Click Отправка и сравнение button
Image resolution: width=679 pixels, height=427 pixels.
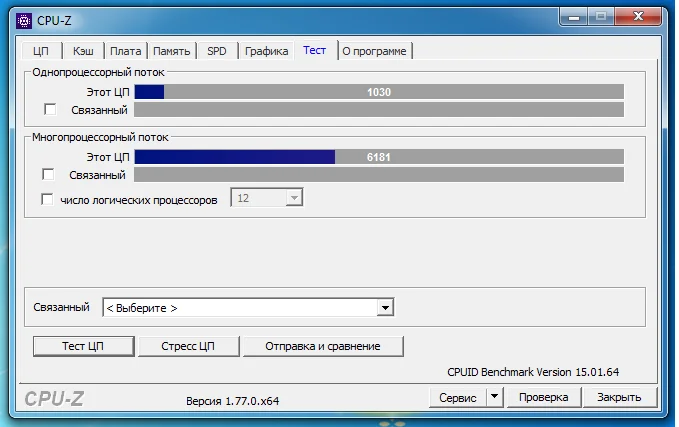click(x=323, y=346)
